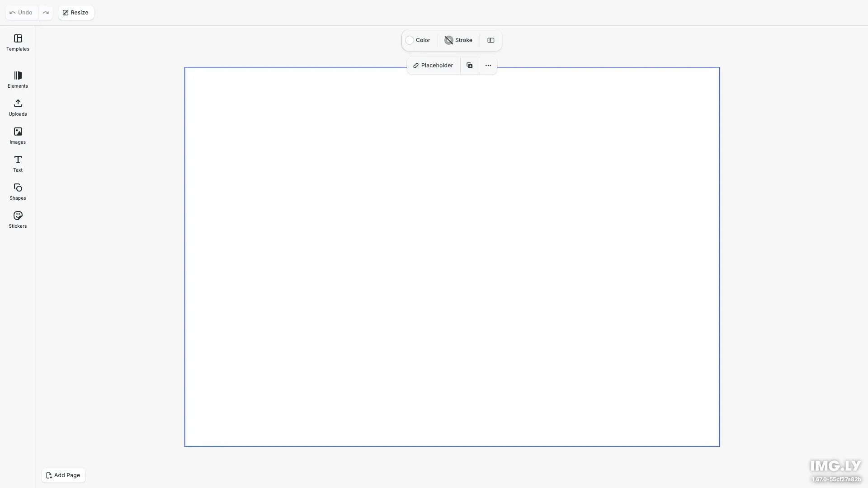Open Stroke settings popover
This screenshot has height=488, width=868.
point(458,40)
